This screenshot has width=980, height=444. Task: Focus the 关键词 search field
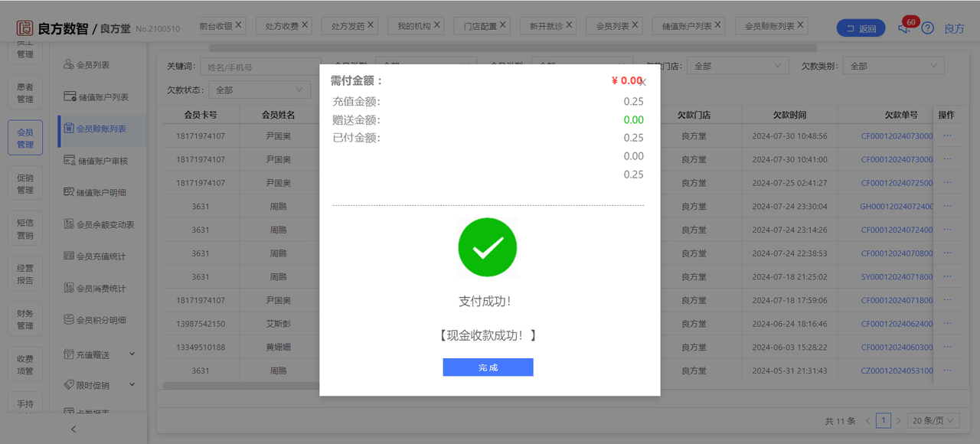[x=260, y=67]
